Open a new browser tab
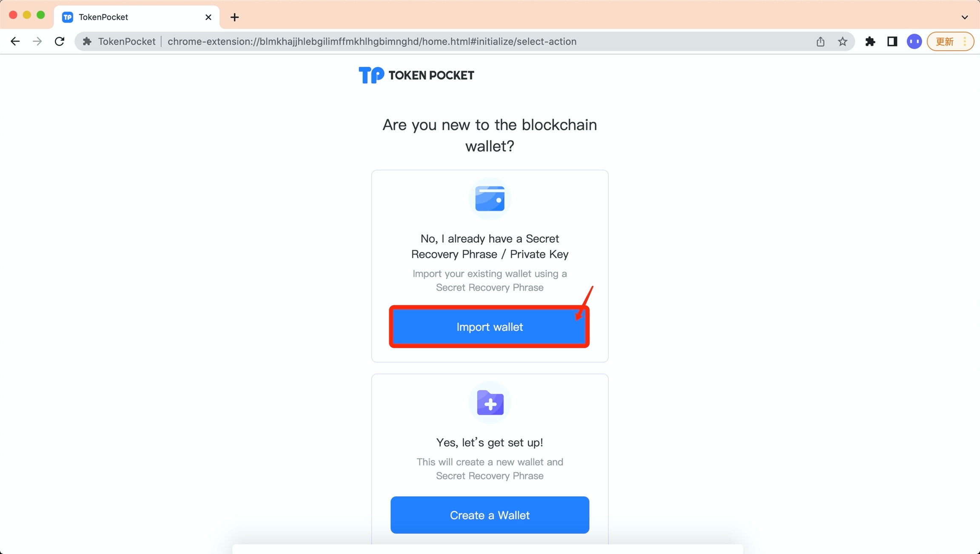The image size is (980, 554). click(x=234, y=17)
